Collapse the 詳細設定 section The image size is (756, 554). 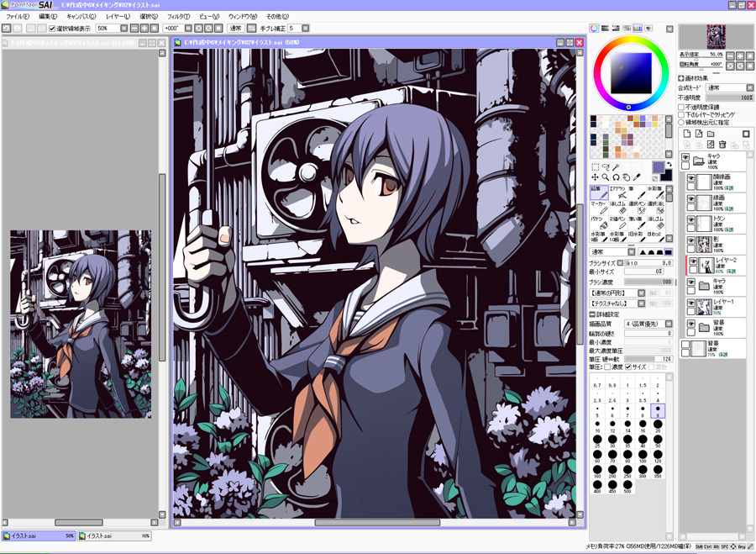(592, 314)
